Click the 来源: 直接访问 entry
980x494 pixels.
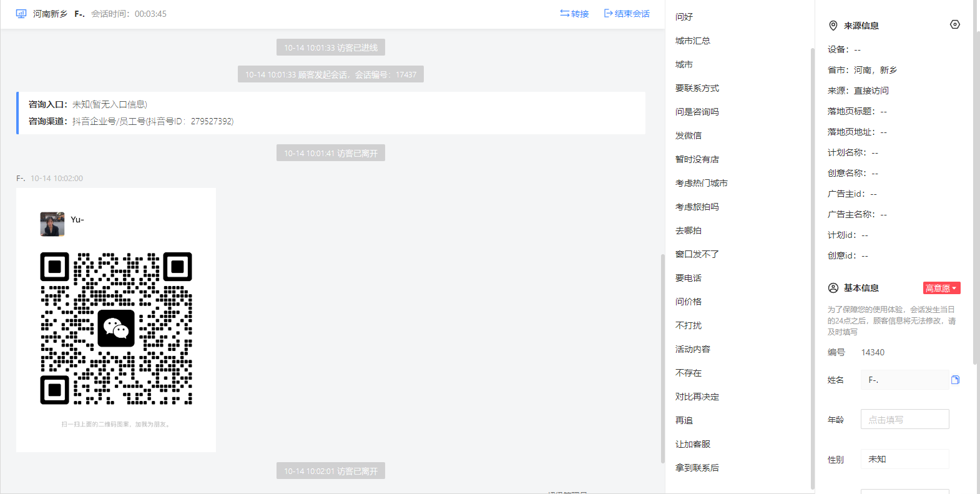(x=858, y=91)
